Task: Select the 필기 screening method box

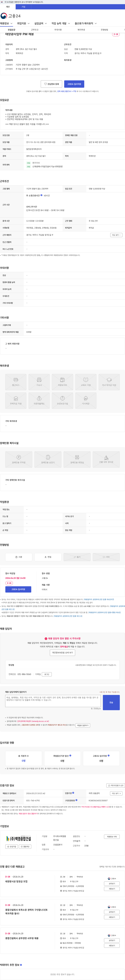Action: [77, 557]
